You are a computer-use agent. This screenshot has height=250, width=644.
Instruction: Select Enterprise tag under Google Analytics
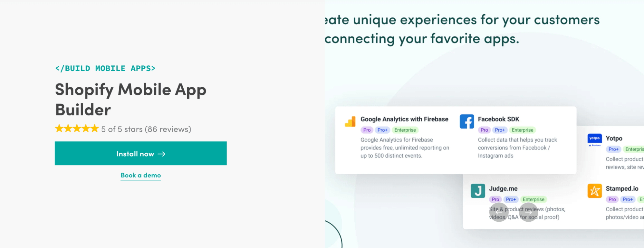[405, 130]
